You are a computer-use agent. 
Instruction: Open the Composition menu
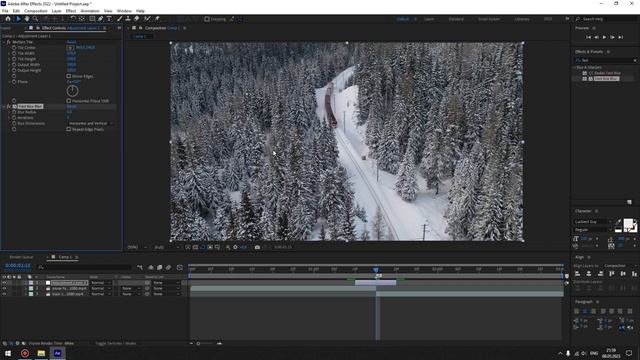click(x=36, y=11)
